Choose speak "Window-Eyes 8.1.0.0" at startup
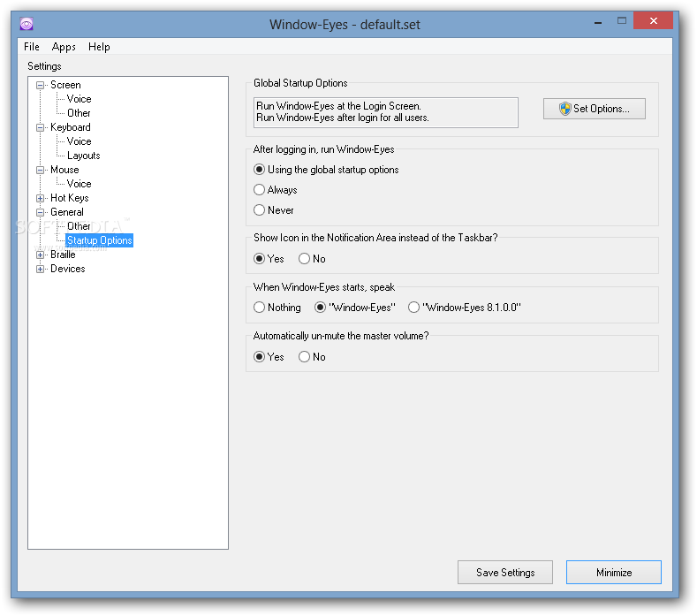This screenshot has width=697, height=616. (x=465, y=308)
